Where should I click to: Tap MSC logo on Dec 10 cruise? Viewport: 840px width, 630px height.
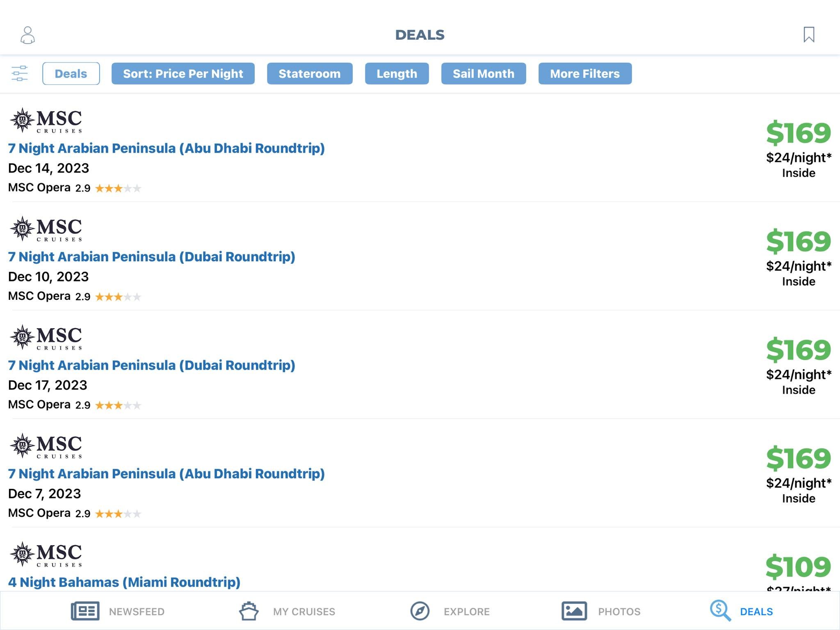pyautogui.click(x=46, y=228)
